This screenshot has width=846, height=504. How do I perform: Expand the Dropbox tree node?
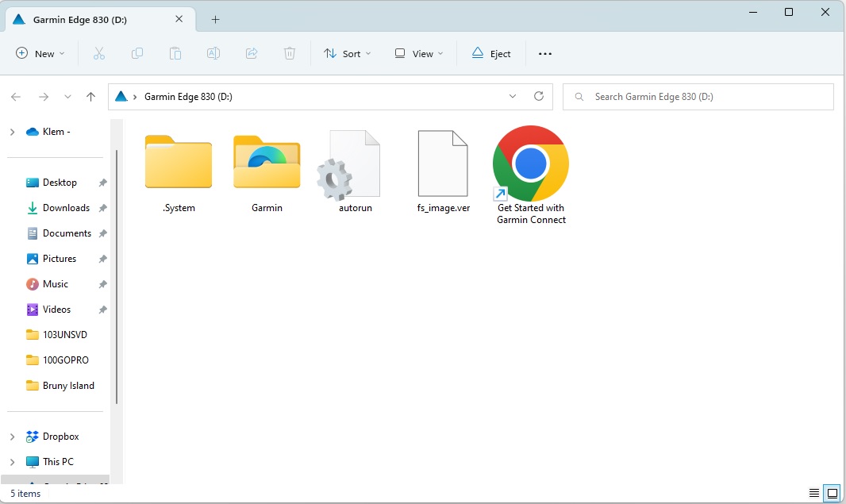[x=12, y=437]
